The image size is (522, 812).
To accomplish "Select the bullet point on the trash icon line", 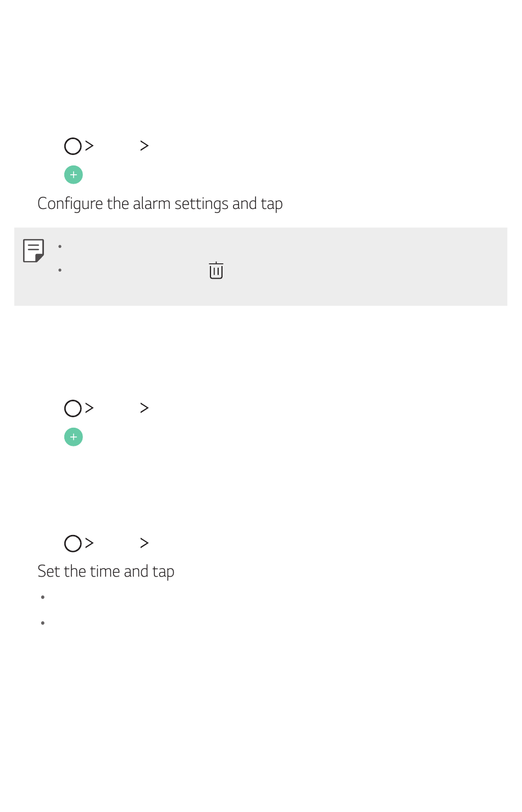I will click(60, 270).
